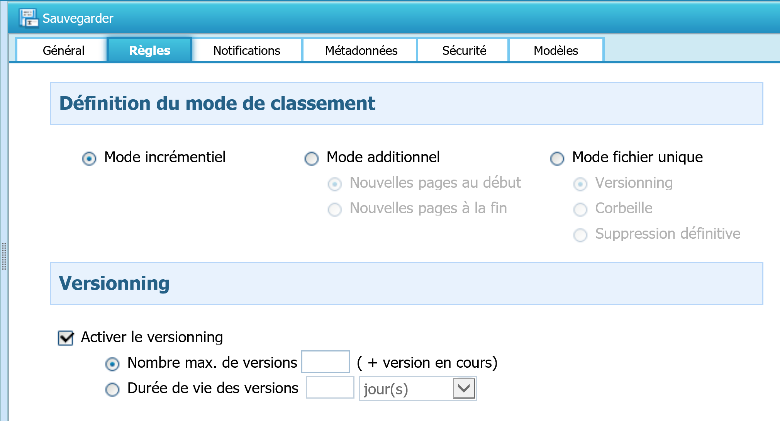Pick Nouvelles pages à la fin
Viewport: 780px width, 421px height.
pyautogui.click(x=335, y=209)
